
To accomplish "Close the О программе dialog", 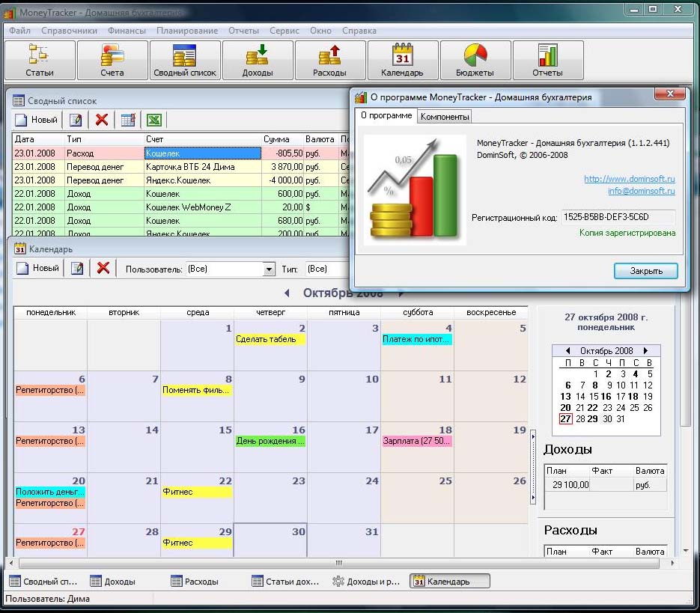I will tap(669, 94).
